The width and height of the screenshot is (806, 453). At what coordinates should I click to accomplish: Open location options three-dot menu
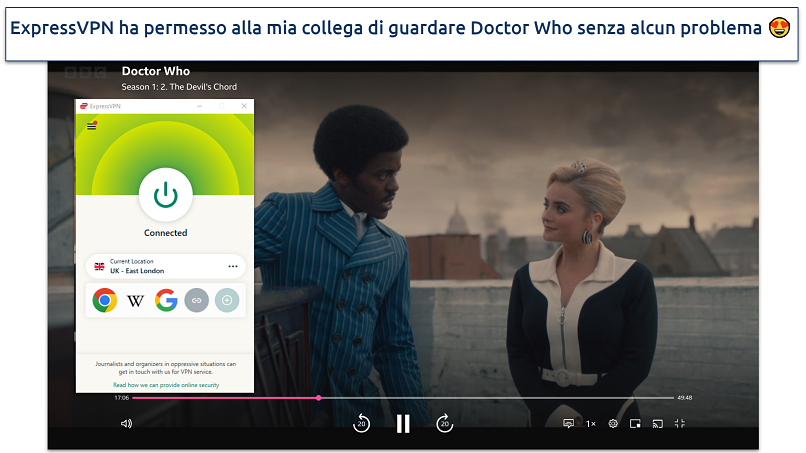[233, 267]
